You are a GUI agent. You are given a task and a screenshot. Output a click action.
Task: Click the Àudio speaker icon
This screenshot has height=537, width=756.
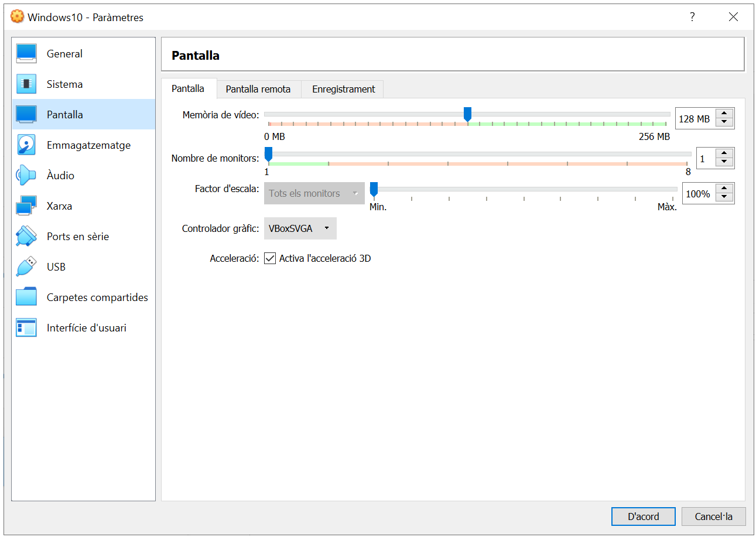[26, 176]
